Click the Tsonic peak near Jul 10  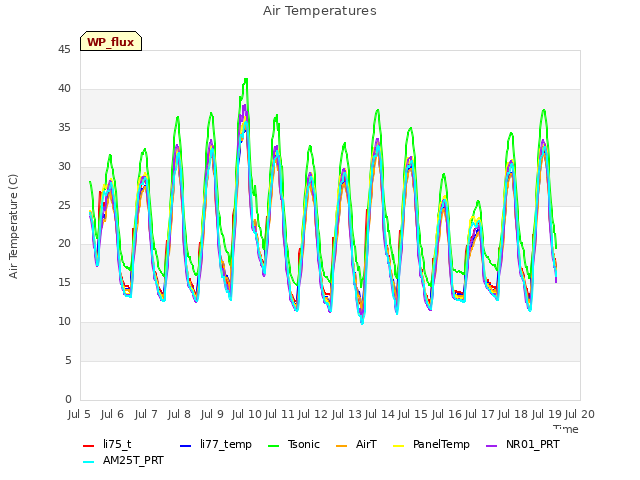pos(246,79)
